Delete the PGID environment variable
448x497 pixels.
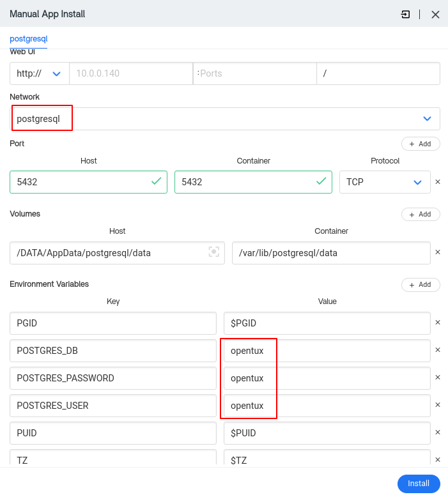(438, 323)
